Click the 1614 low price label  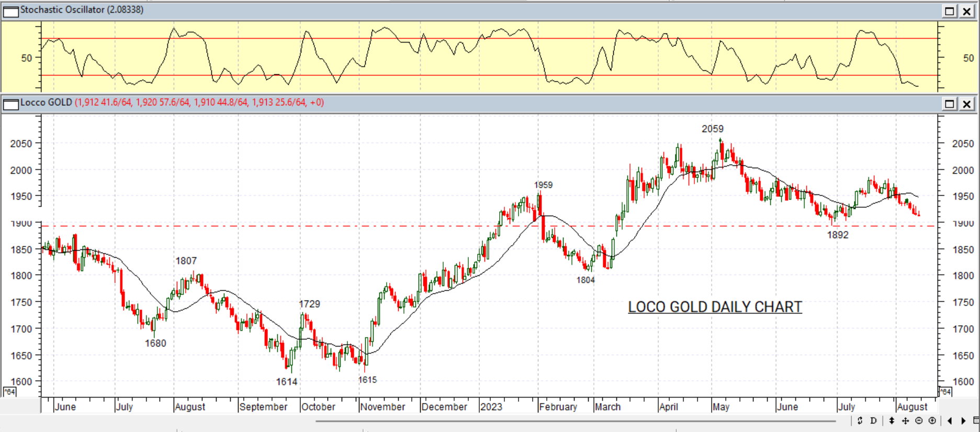tap(287, 382)
